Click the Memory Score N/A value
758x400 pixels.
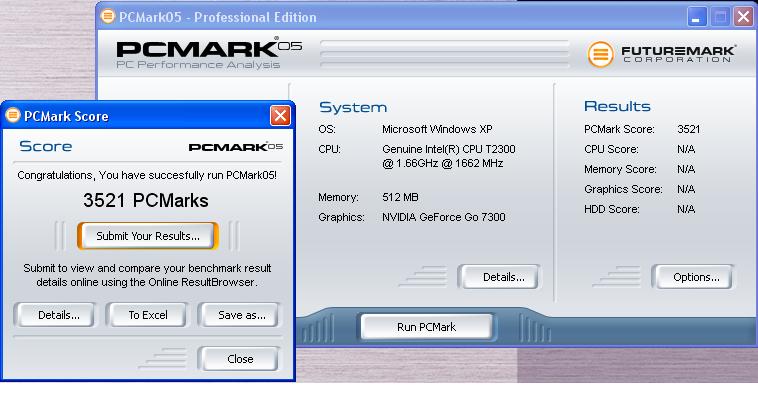[686, 169]
